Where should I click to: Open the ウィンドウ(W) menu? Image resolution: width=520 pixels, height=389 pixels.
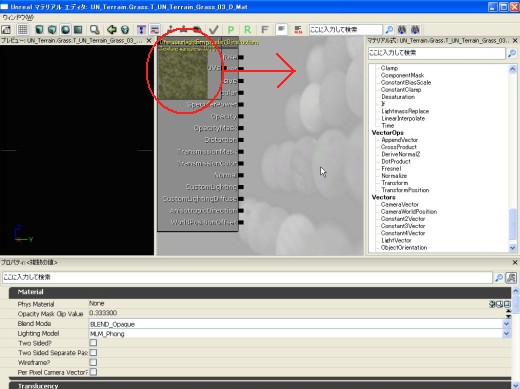click(x=18, y=17)
